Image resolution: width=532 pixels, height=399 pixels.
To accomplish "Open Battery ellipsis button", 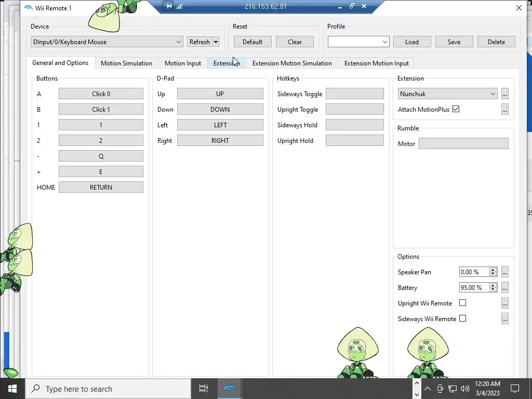I will pyautogui.click(x=504, y=288).
